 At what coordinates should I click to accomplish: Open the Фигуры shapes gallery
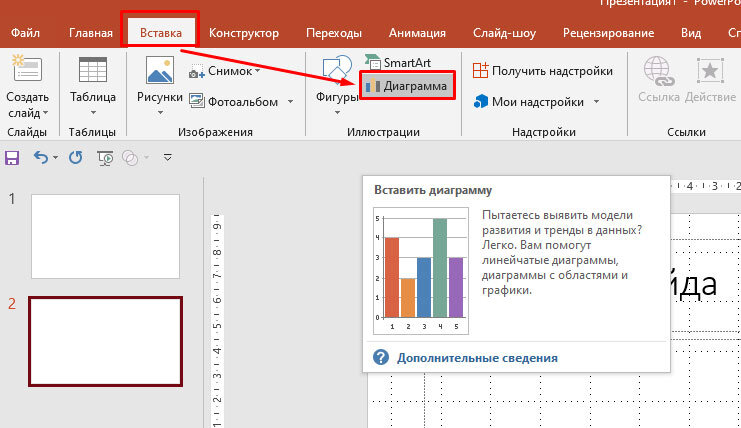pos(337,86)
